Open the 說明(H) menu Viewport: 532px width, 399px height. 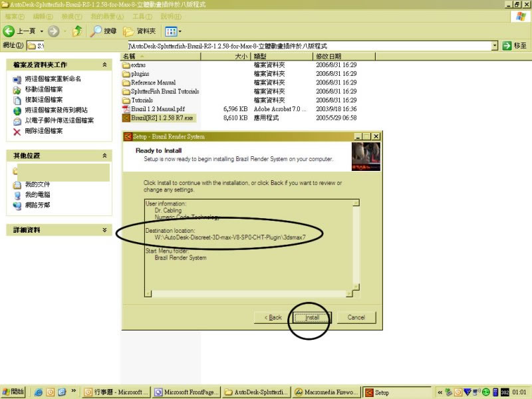[x=171, y=16]
